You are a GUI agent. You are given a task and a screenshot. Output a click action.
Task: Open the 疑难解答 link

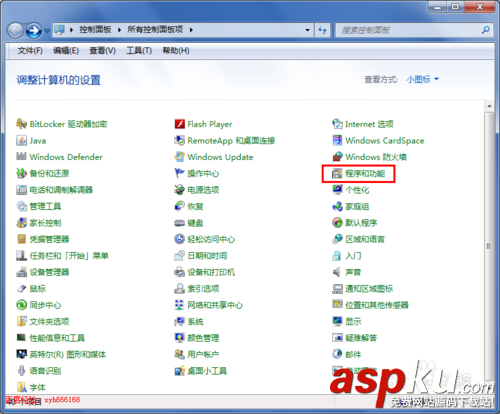[361, 338]
